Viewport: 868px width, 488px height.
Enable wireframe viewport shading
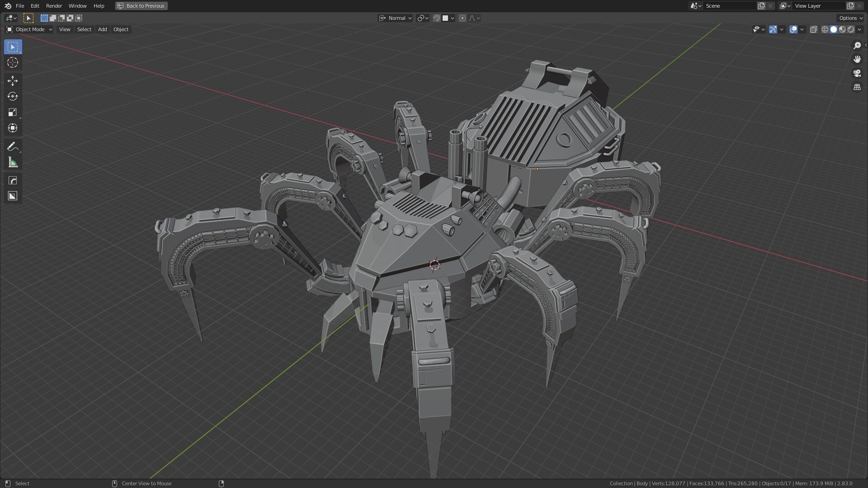click(x=825, y=29)
